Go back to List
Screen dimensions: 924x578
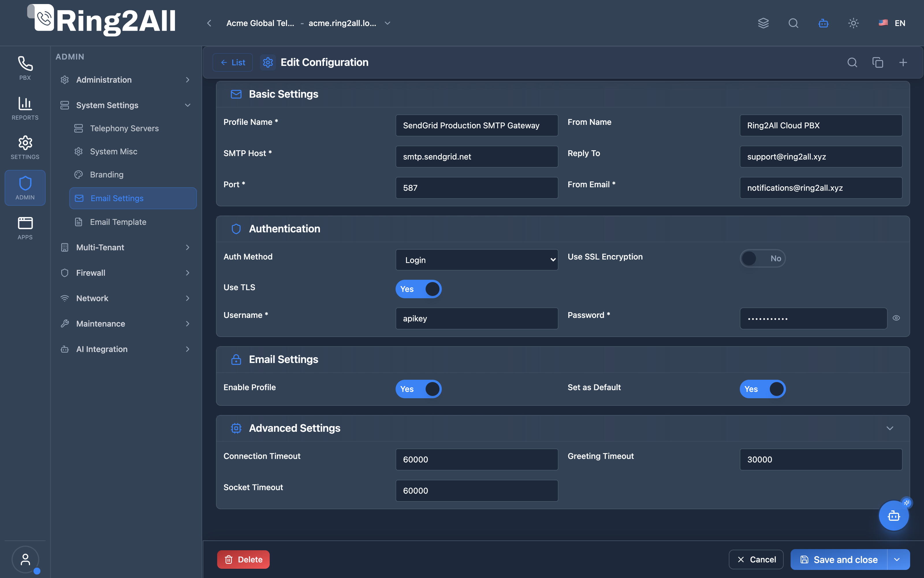(x=233, y=62)
